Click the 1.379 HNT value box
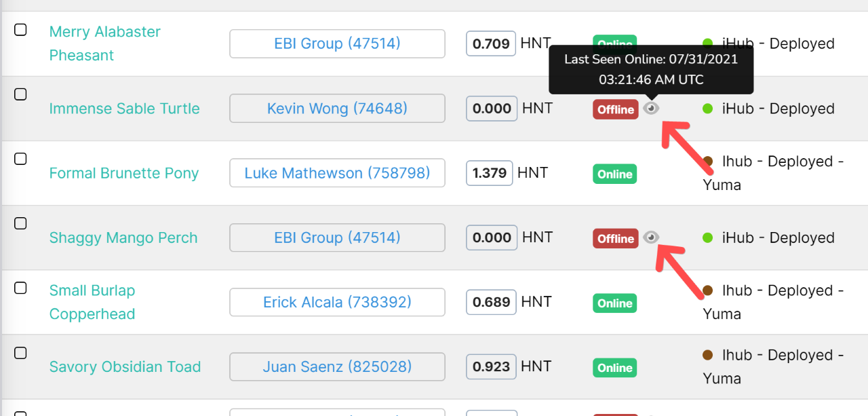This screenshot has height=416, width=868. [x=490, y=173]
